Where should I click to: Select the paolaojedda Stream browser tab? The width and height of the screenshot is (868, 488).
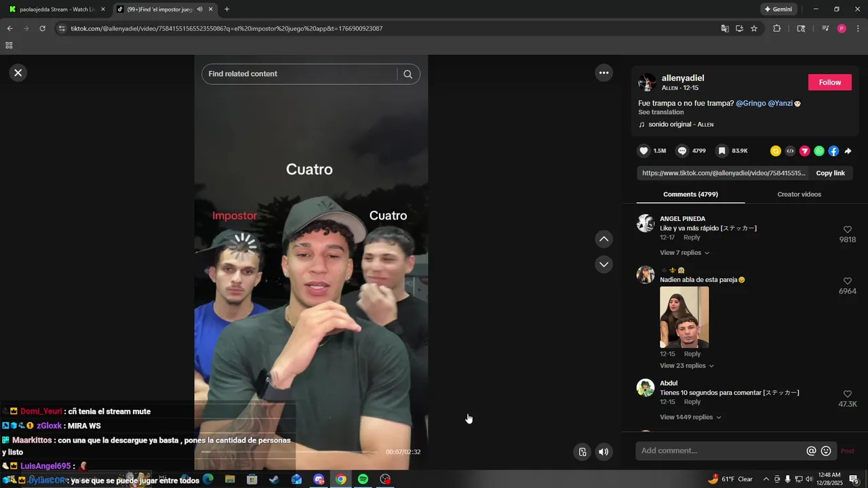tap(57, 9)
